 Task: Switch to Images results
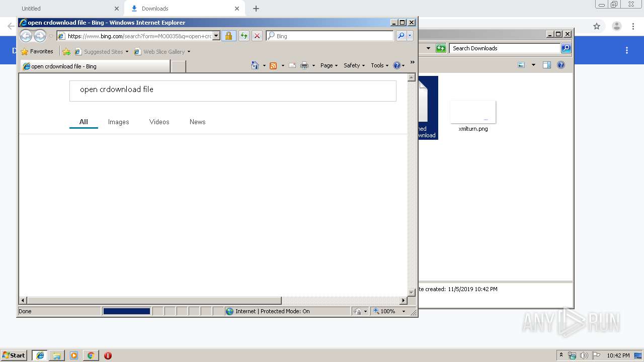tap(119, 122)
